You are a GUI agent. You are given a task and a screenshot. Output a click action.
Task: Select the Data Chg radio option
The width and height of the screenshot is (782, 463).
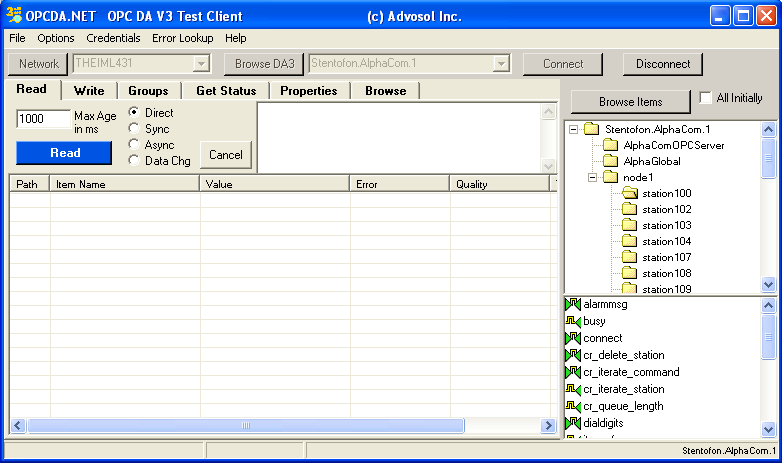click(134, 161)
